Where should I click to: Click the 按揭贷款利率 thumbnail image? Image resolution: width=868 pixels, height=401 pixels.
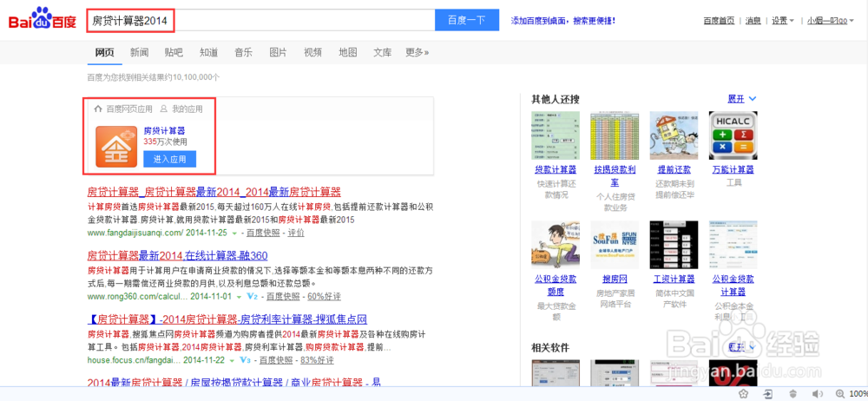tap(615, 135)
